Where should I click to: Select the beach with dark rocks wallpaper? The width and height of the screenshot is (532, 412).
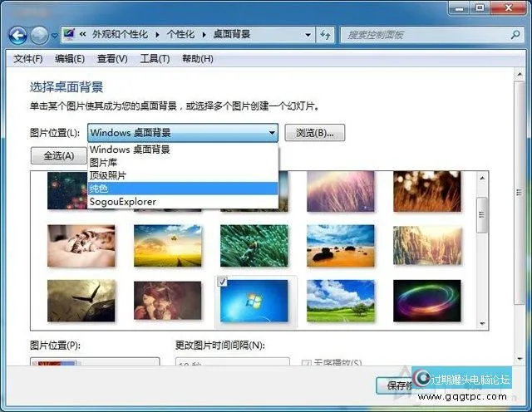coord(341,246)
